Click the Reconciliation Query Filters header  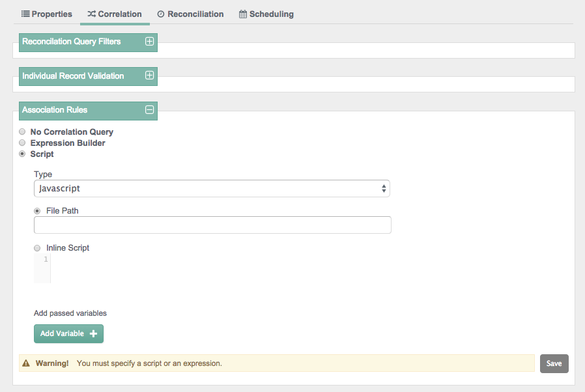tap(88, 42)
